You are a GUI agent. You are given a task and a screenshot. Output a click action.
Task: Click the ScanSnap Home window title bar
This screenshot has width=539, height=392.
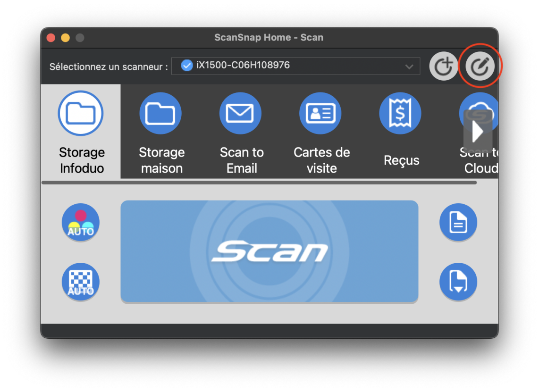[269, 37]
